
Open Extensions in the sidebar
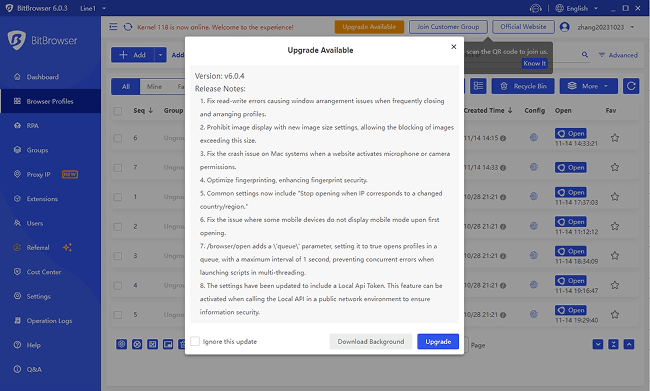point(42,199)
